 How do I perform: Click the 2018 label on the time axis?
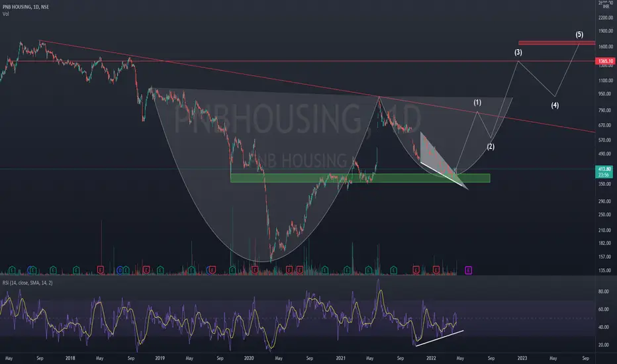tap(70, 358)
